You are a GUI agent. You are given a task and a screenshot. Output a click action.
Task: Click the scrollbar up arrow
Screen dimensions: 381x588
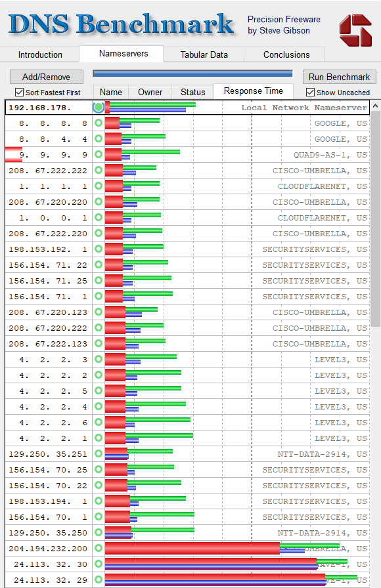[375, 106]
